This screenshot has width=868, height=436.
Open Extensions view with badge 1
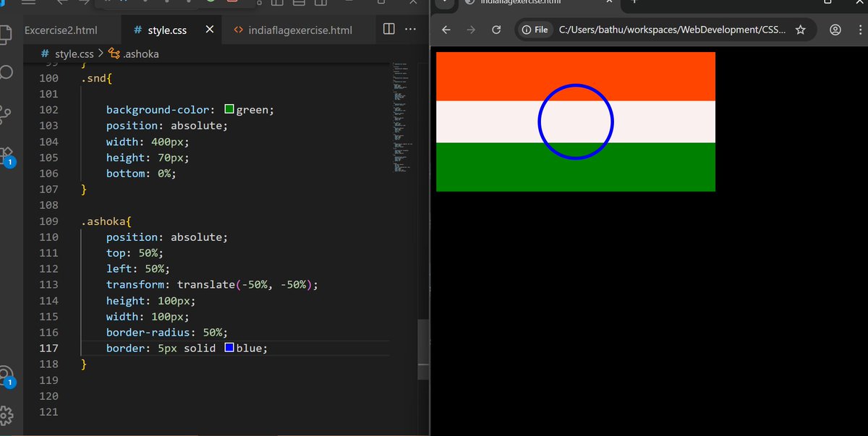[x=7, y=156]
